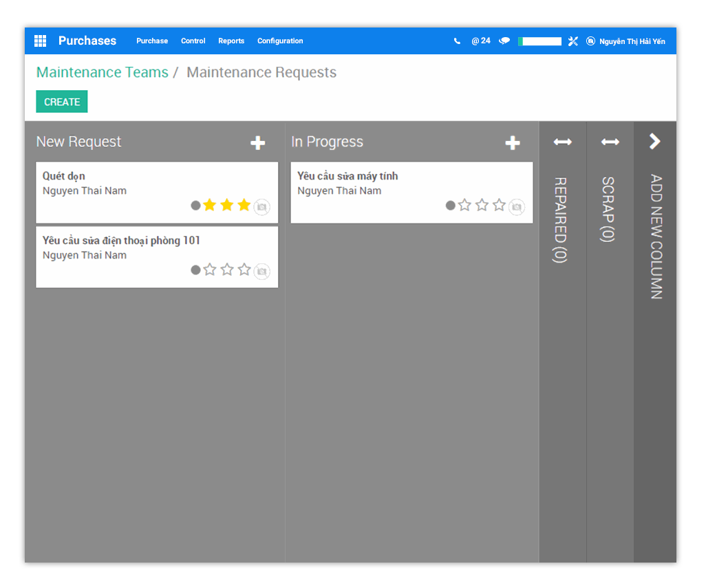This screenshot has width=706, height=588.
Task: Click the plus icon on New Request column
Action: click(257, 142)
